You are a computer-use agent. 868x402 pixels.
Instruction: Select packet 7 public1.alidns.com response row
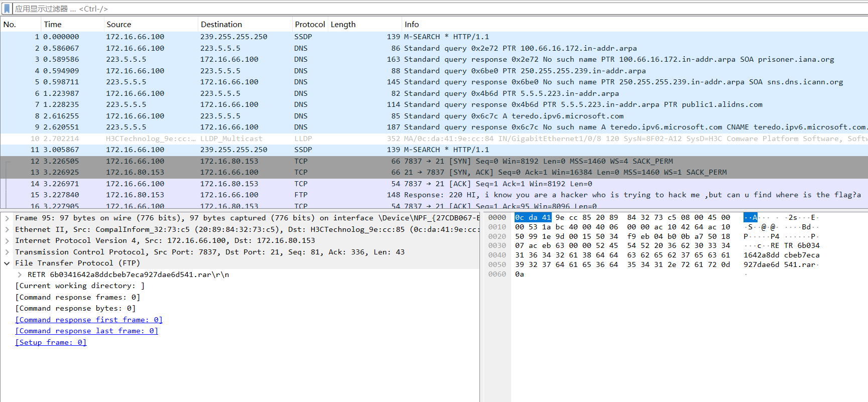(434, 104)
